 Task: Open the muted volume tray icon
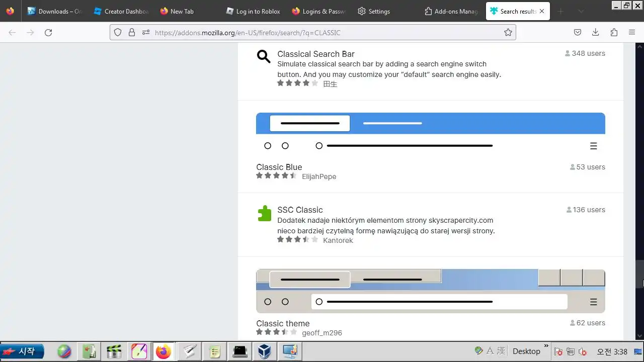tap(583, 351)
